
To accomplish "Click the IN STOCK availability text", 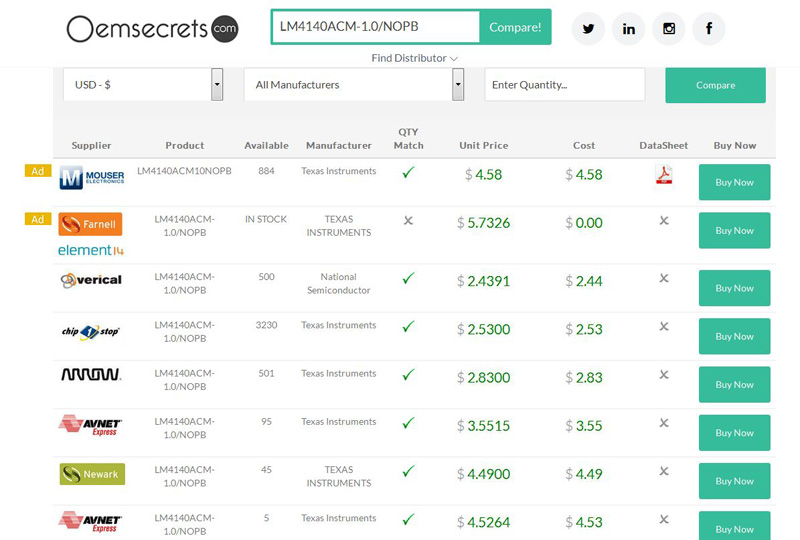I will tap(266, 219).
